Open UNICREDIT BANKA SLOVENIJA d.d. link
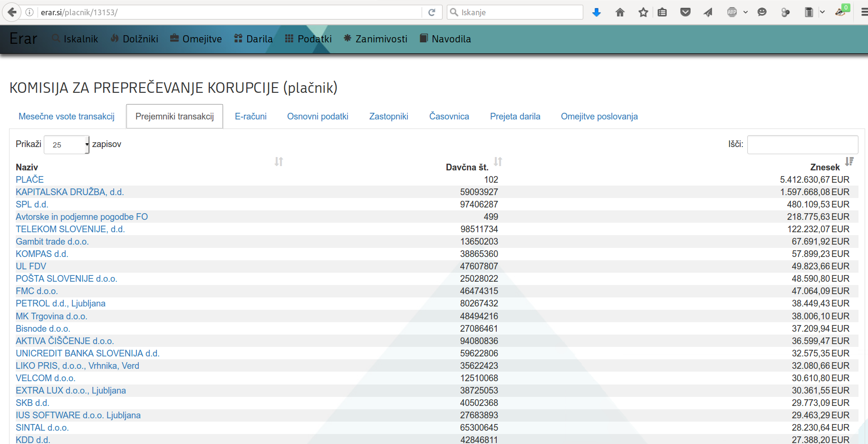The height and width of the screenshot is (444, 868). tap(87, 353)
